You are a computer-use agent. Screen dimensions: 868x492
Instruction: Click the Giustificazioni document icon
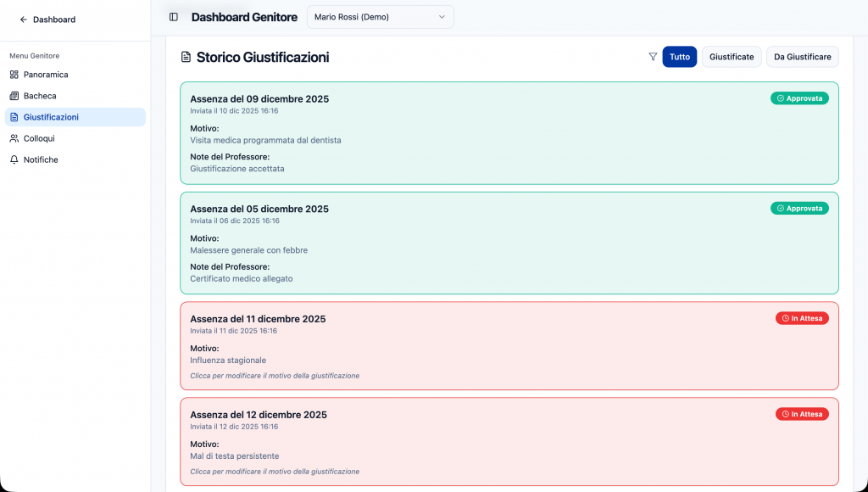(14, 117)
